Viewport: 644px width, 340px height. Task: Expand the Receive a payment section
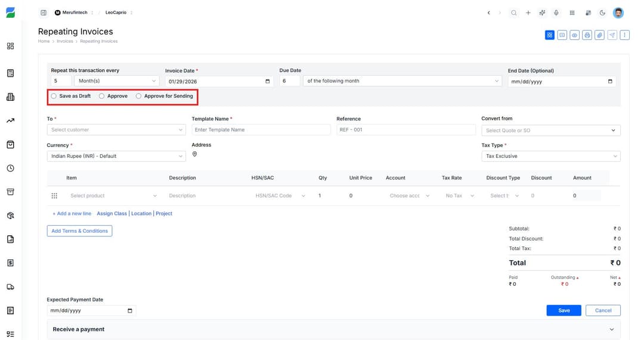333,329
